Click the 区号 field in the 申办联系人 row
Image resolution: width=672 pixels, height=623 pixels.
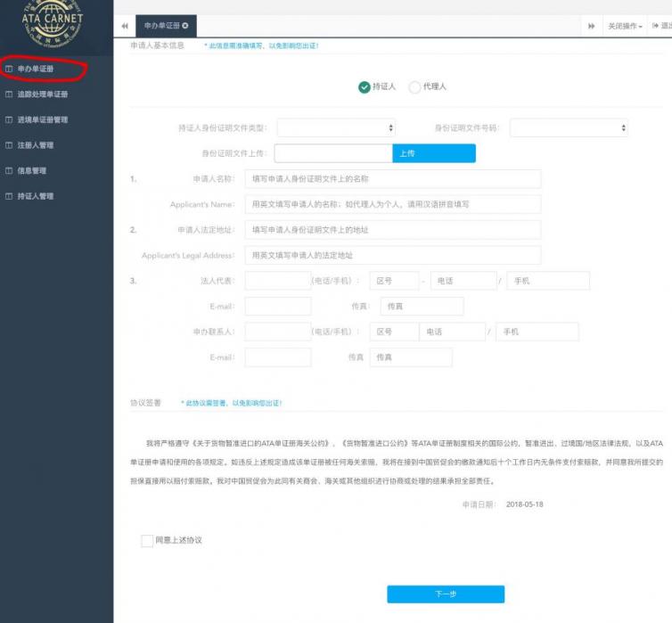click(x=394, y=332)
